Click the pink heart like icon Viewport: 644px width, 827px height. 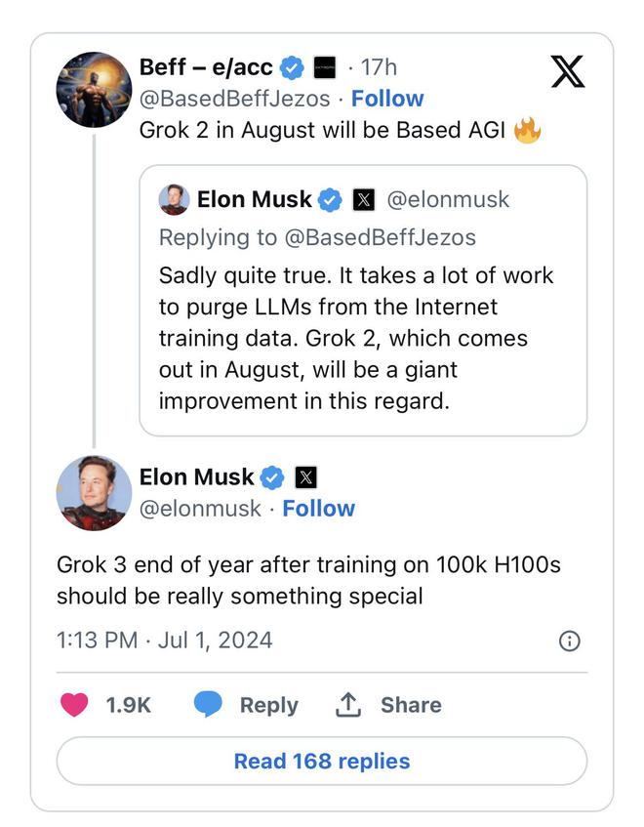click(74, 705)
